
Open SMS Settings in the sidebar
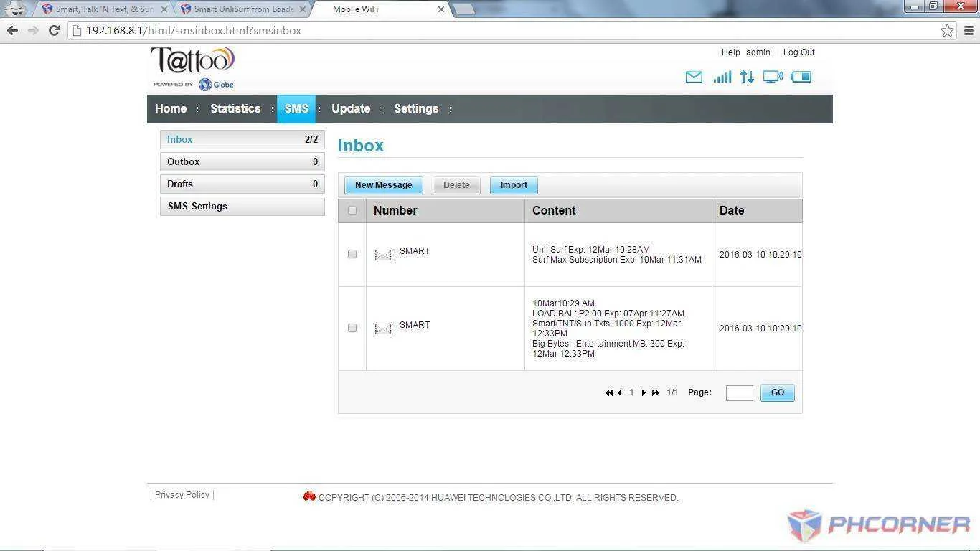(242, 206)
